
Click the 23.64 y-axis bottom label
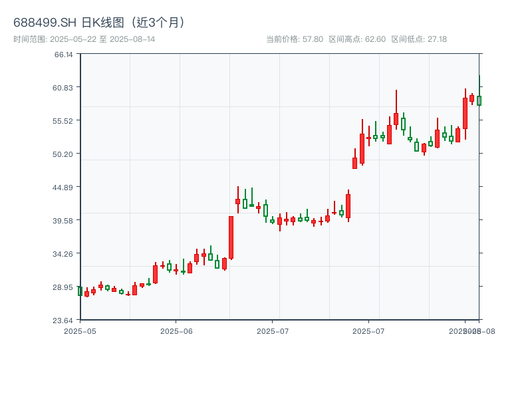[64, 320]
